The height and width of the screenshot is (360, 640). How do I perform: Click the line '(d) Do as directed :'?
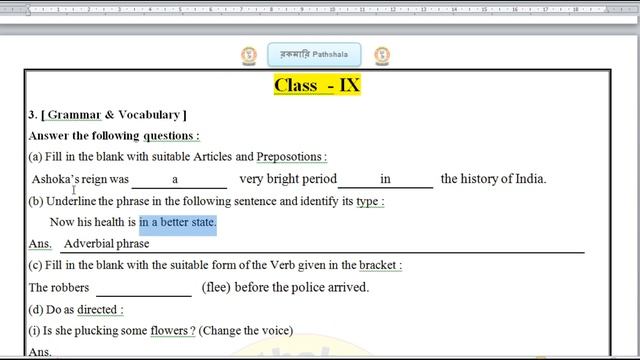point(76,310)
